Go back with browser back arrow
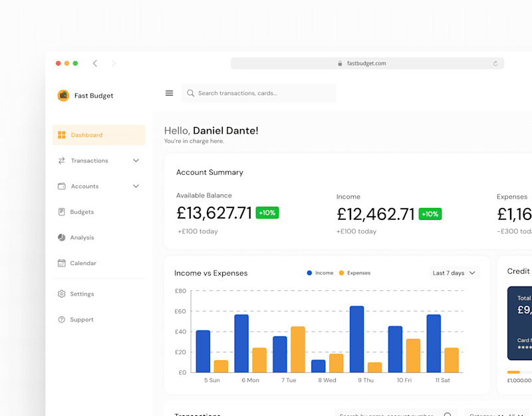Image resolution: width=532 pixels, height=416 pixels. click(x=95, y=63)
